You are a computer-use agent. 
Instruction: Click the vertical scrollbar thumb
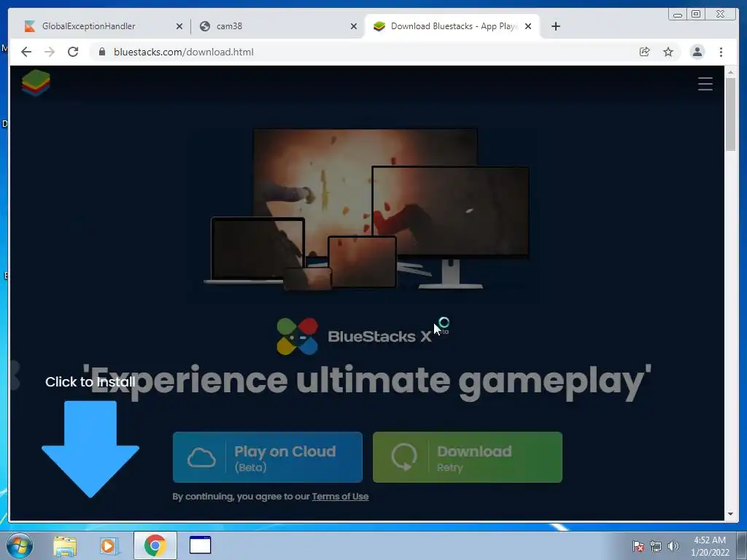(x=730, y=114)
